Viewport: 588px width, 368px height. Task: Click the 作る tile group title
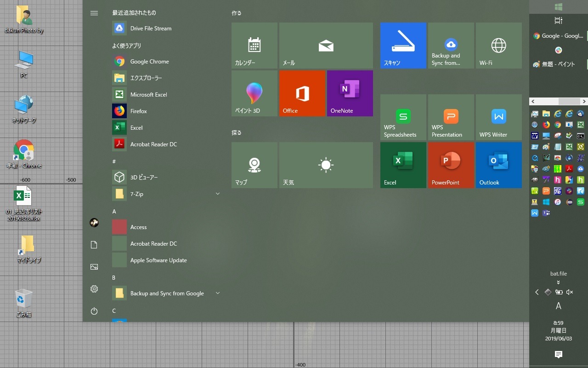coord(237,13)
